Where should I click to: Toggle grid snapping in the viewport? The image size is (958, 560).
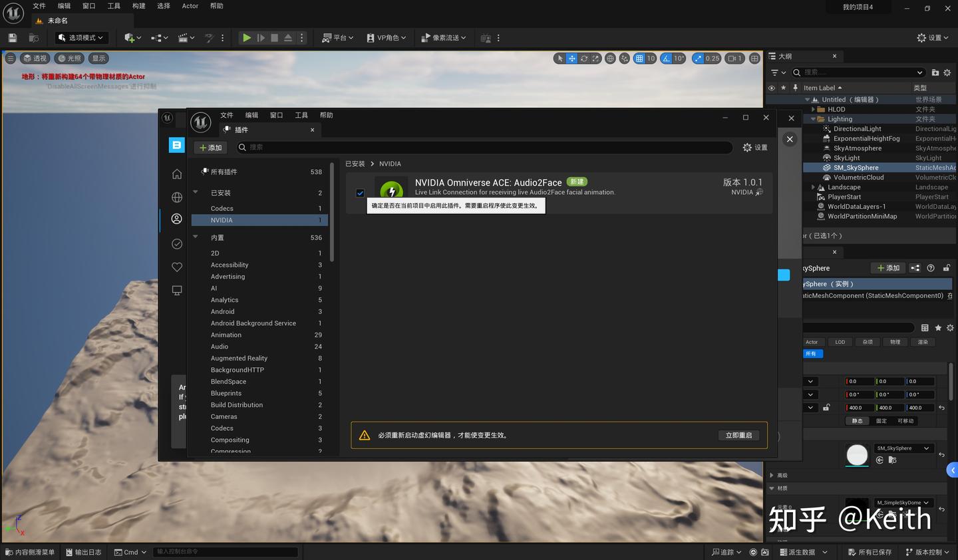coord(639,58)
